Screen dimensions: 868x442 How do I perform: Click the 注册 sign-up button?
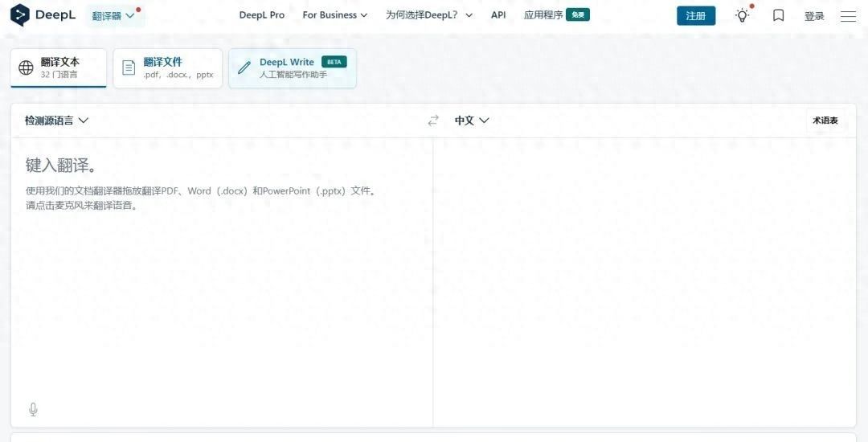(696, 15)
